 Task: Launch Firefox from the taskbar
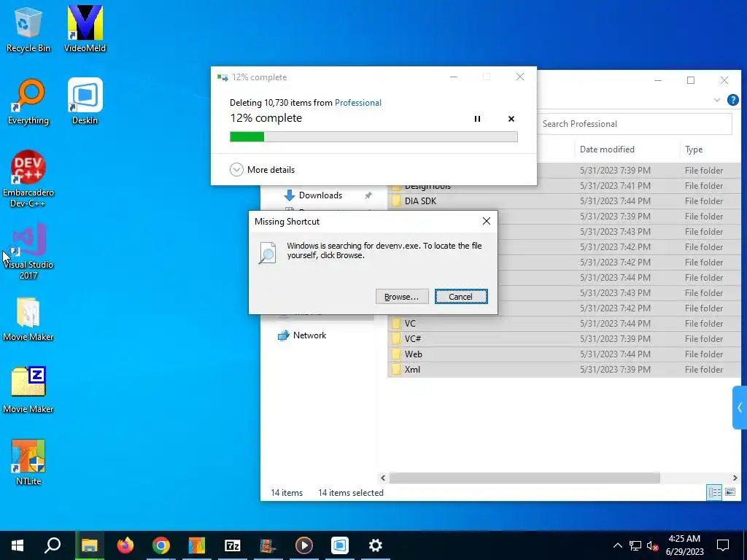point(125,545)
